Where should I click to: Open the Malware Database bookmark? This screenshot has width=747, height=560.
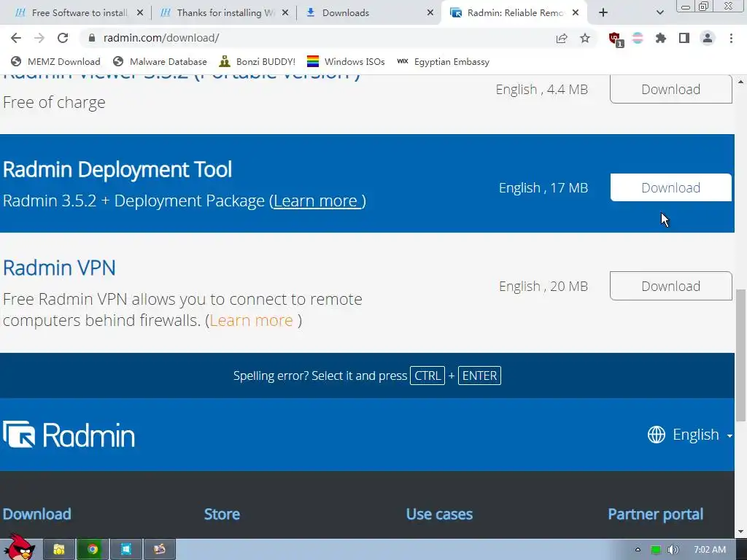pyautogui.click(x=160, y=61)
